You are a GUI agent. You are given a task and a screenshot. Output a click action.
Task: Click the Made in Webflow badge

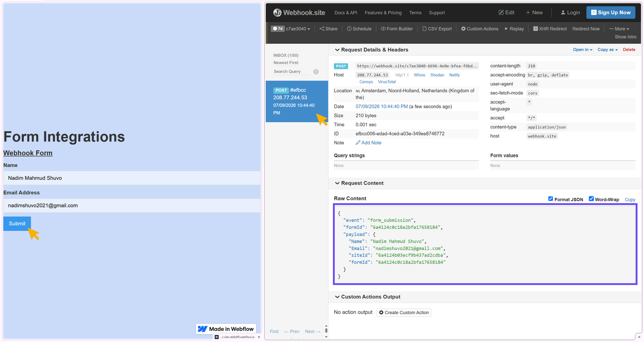[226, 329]
